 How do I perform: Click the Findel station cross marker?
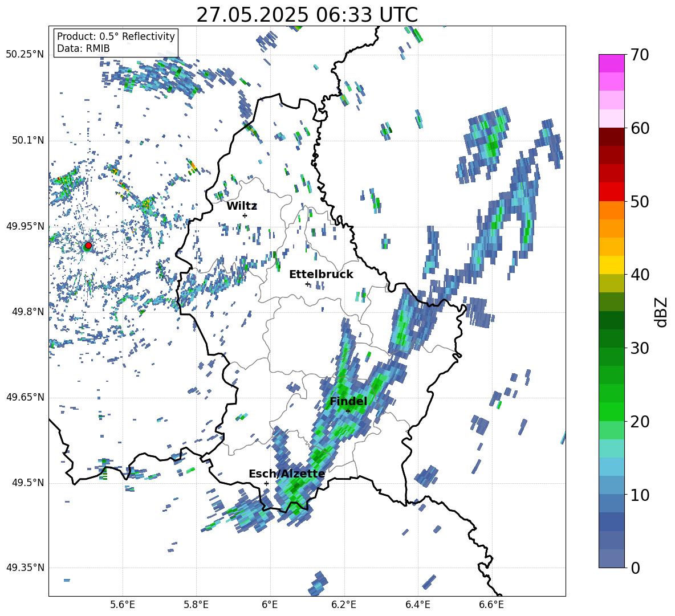(348, 411)
